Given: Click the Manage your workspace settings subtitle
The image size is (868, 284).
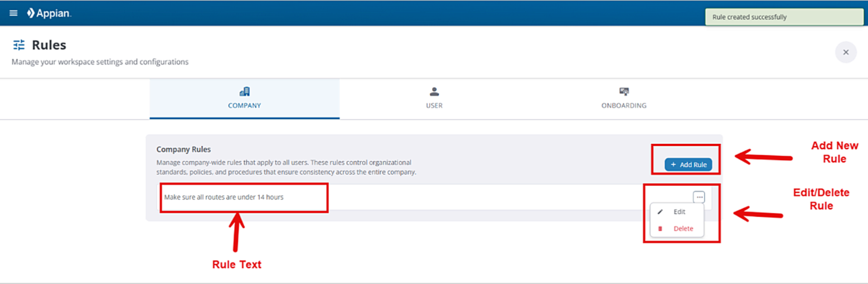Looking at the screenshot, I should coord(100,62).
